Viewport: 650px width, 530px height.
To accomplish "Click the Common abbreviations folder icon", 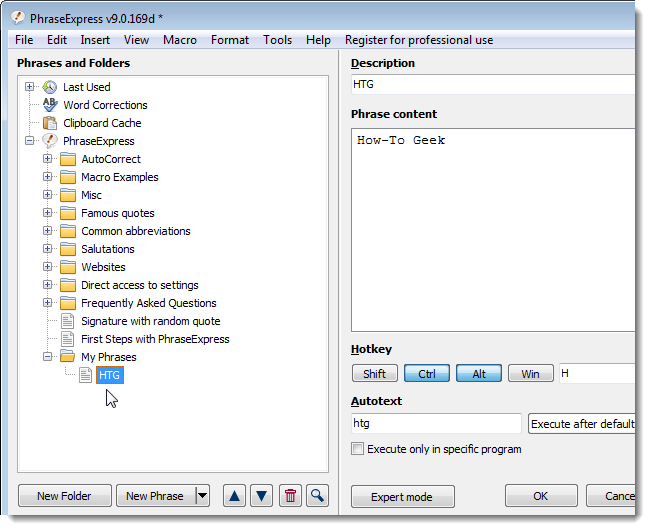I will (68, 231).
